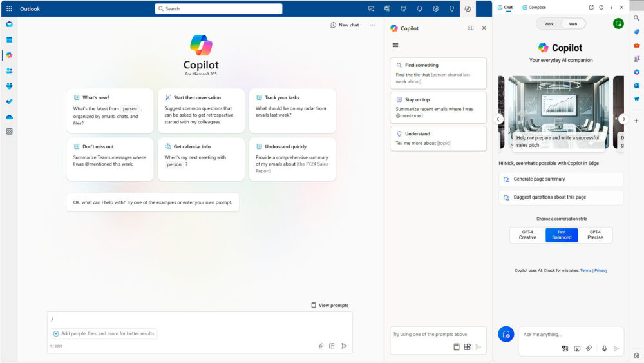The image size is (644, 363).
Task: Open the Terms link
Action: click(x=585, y=271)
